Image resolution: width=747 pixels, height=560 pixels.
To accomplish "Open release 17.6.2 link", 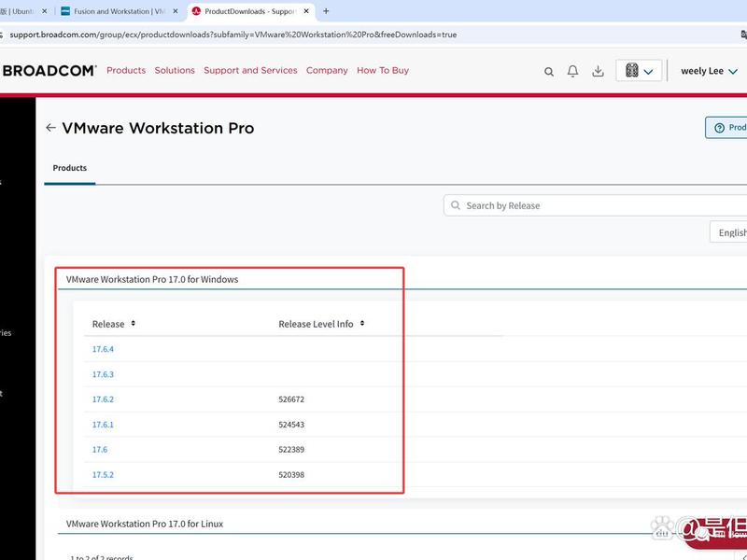I will point(103,399).
